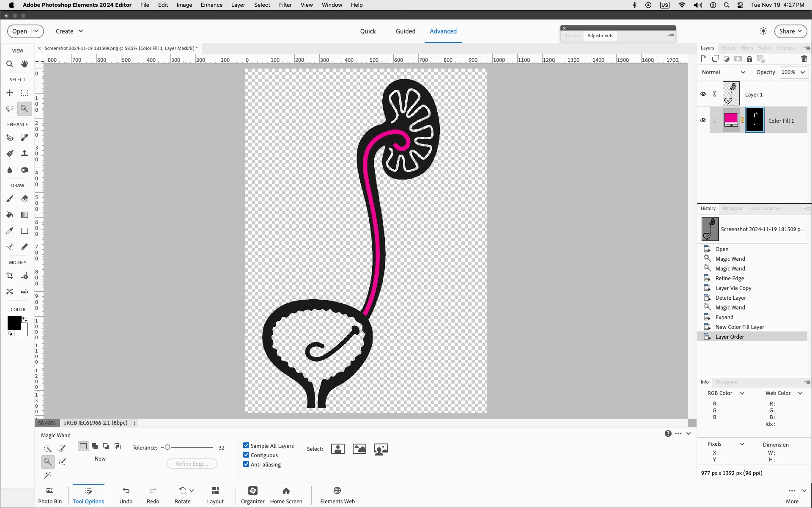The height and width of the screenshot is (508, 812).
Task: Open the Create dropdown
Action: [x=69, y=31]
